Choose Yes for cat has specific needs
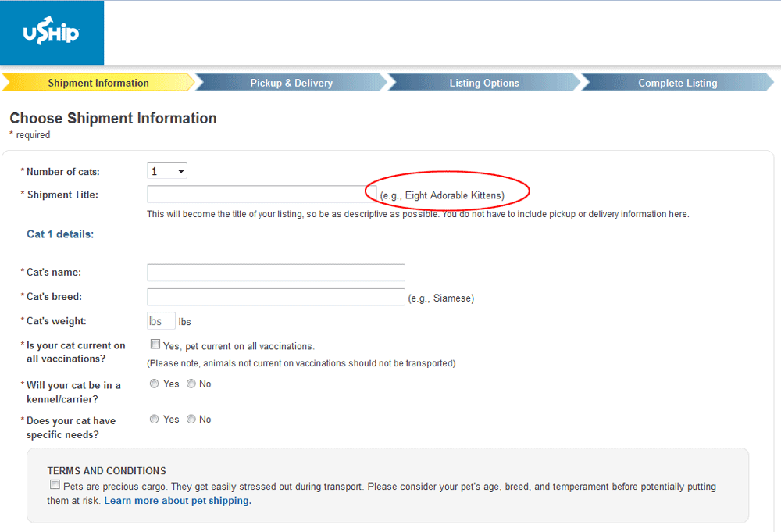The image size is (781, 532). tap(155, 419)
